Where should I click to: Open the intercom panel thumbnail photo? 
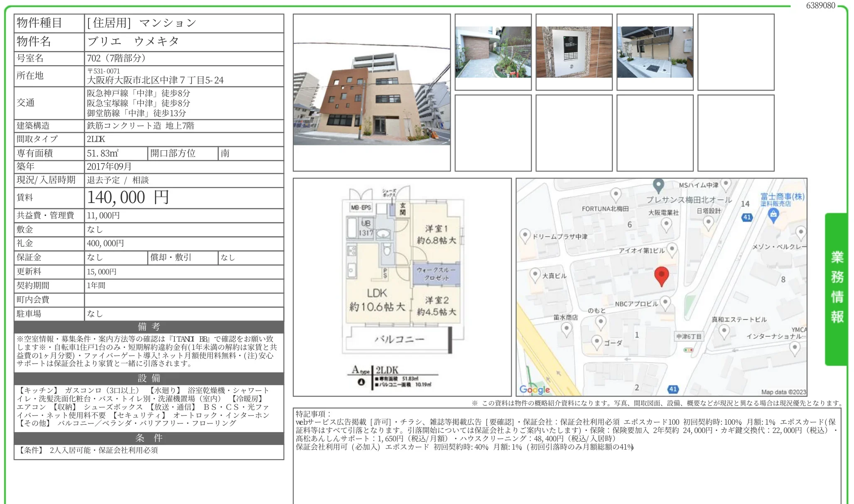tap(574, 52)
